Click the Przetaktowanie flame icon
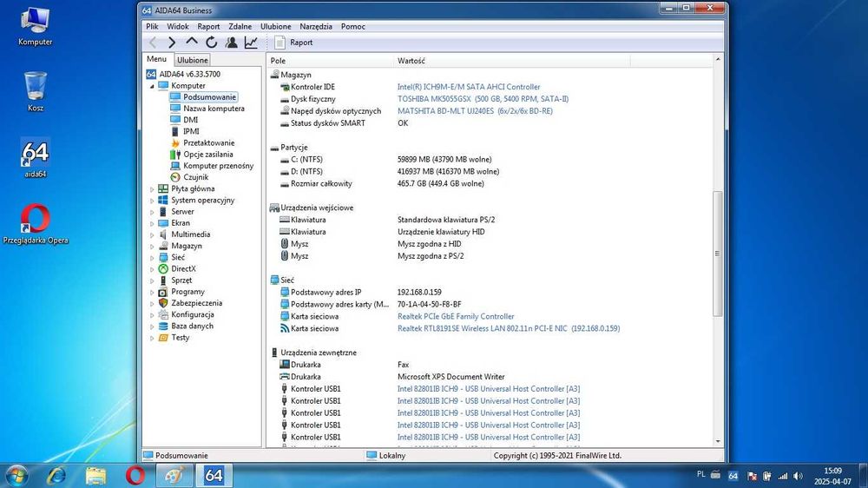The image size is (868, 488). pos(175,143)
